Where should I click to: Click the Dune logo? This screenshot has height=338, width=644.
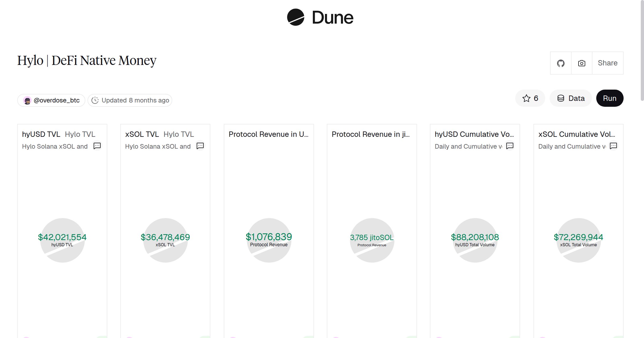pyautogui.click(x=320, y=17)
